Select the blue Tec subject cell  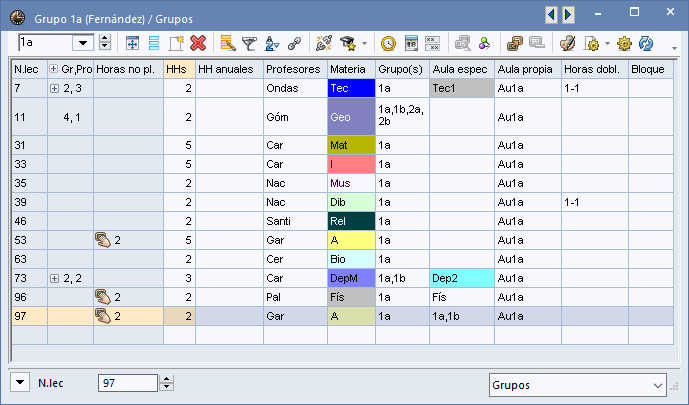351,88
